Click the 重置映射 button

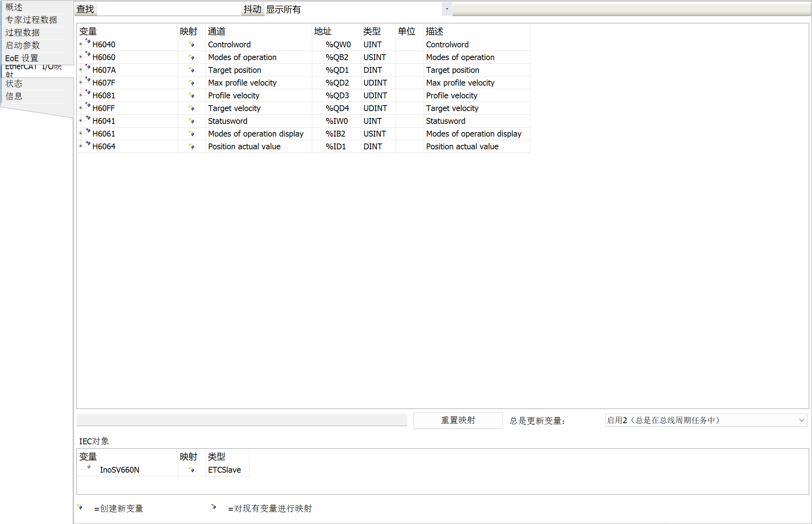click(x=458, y=420)
